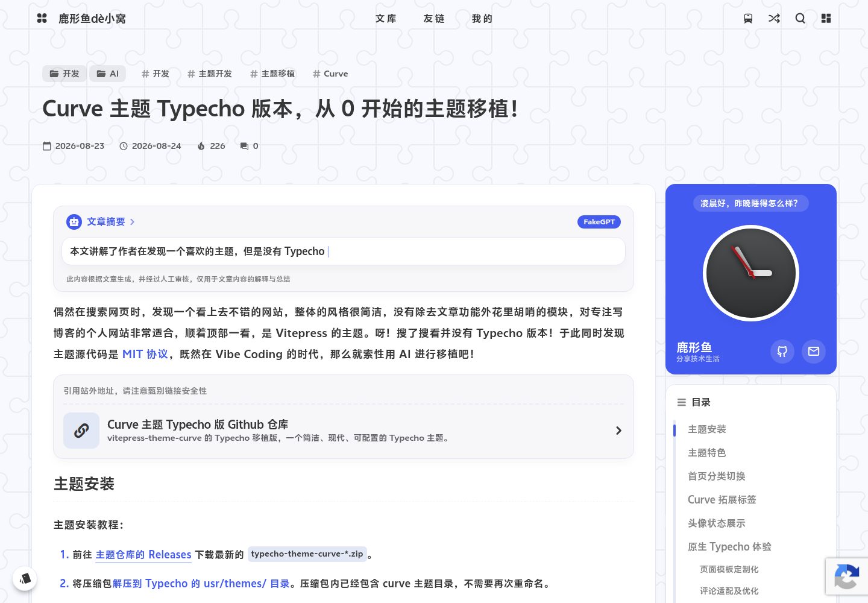Jump to 评论适配及优化 in contents
Screen dimensions: 868x603
click(x=729, y=591)
